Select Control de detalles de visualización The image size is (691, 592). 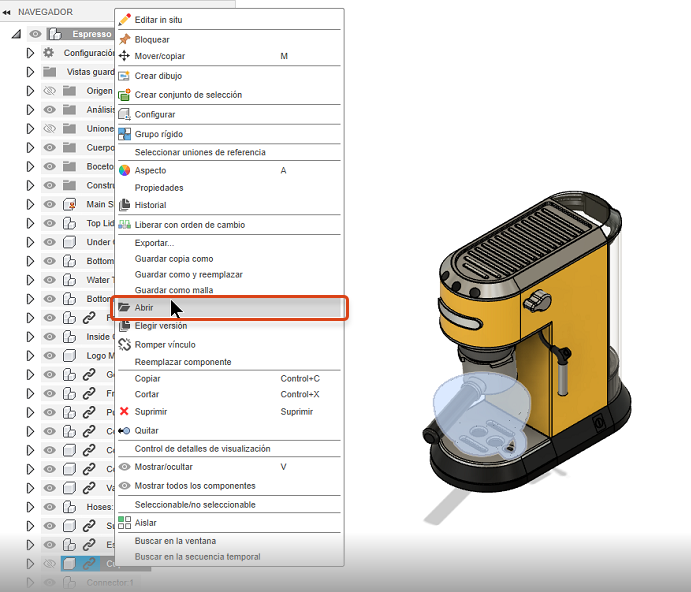click(202, 449)
